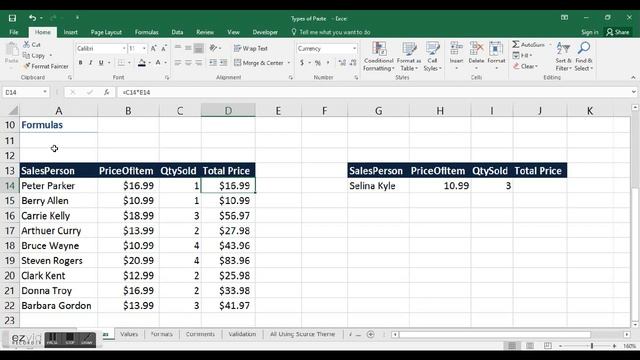Image resolution: width=640 pixels, height=360 pixels.
Task: Open the Clear dropdown
Action: [525, 66]
